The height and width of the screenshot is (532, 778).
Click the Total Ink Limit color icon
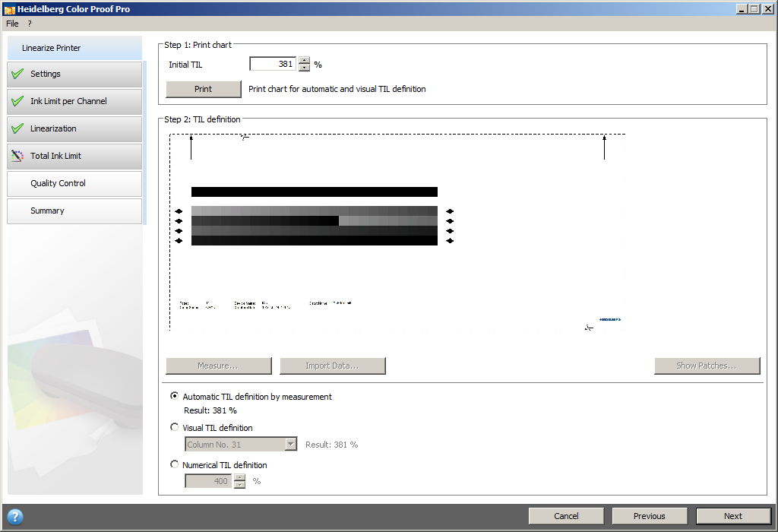tap(17, 156)
